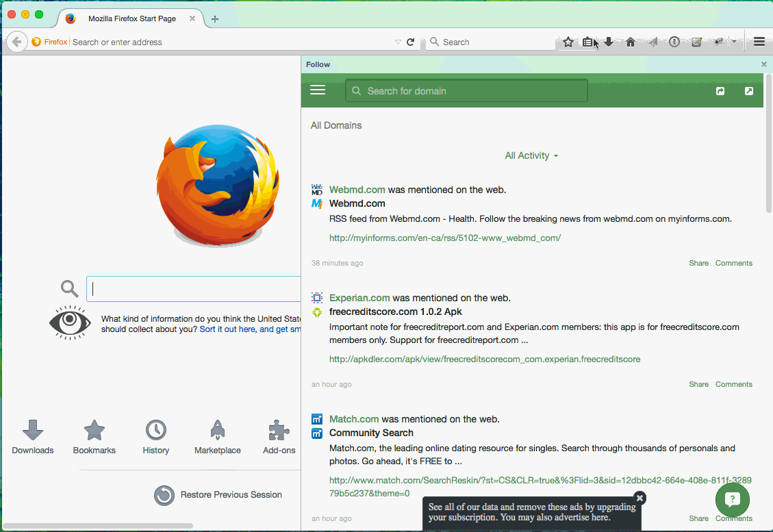Viewport: 773px width, 532px height.
Task: Select the Mozilla Firefox Start Page tab
Action: [x=132, y=18]
